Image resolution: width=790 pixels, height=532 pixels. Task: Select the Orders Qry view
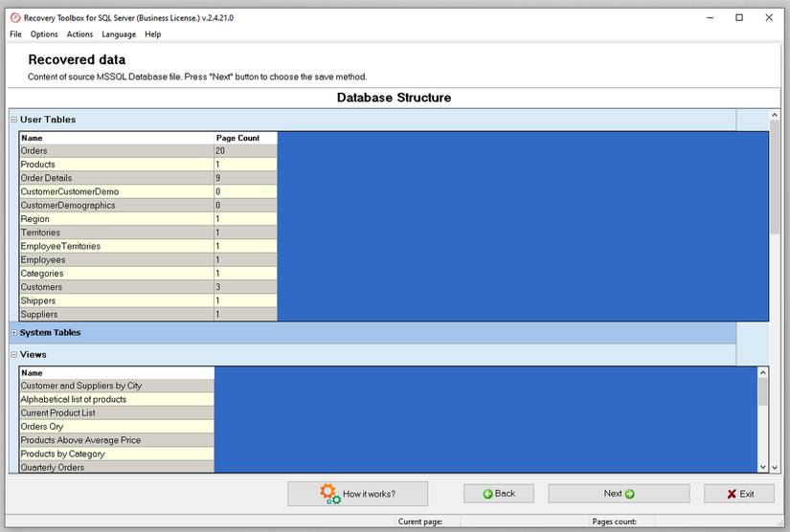tap(117, 427)
